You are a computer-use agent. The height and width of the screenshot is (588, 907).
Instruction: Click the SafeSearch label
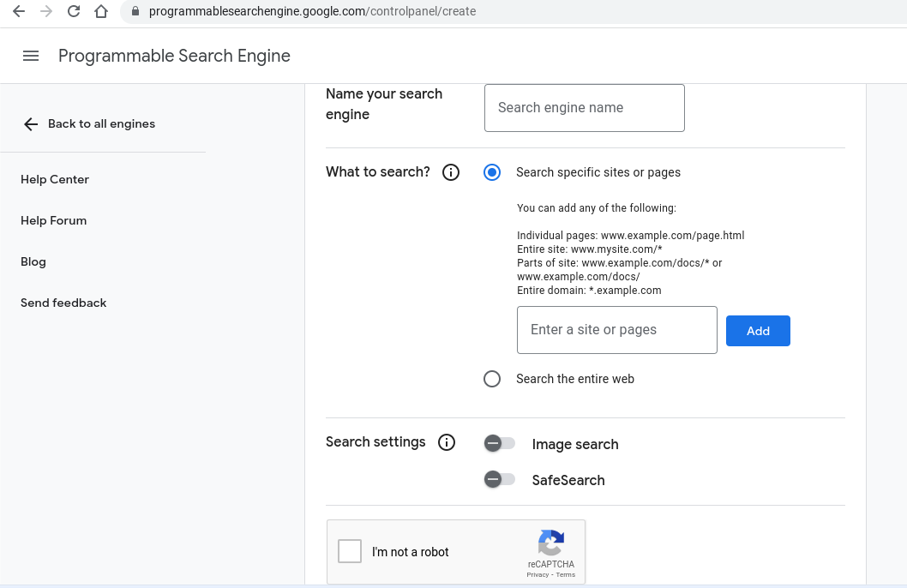(x=568, y=480)
